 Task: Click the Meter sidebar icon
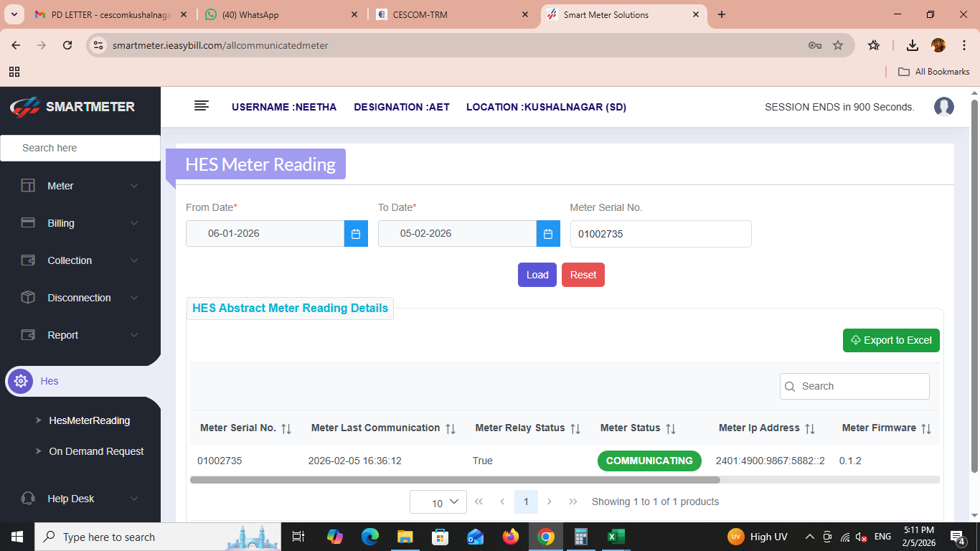point(28,186)
